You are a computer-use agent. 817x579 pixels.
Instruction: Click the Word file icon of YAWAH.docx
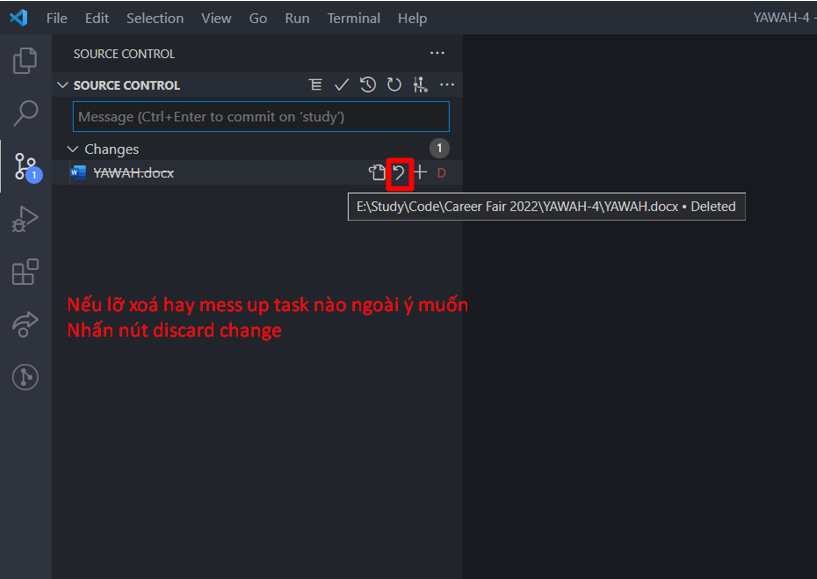click(78, 173)
